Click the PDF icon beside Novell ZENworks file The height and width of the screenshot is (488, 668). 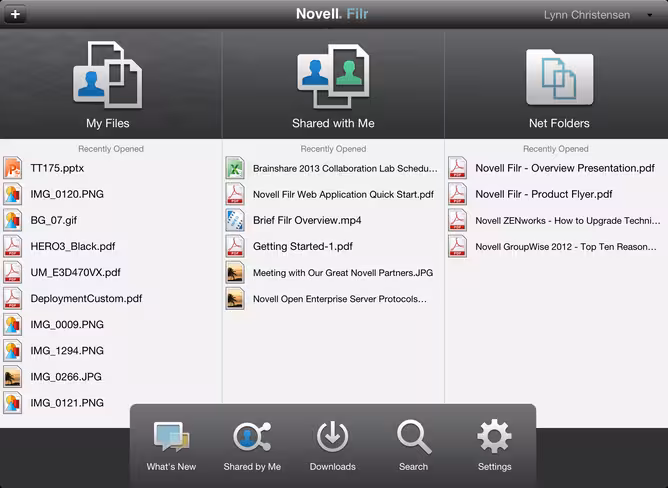click(x=458, y=220)
